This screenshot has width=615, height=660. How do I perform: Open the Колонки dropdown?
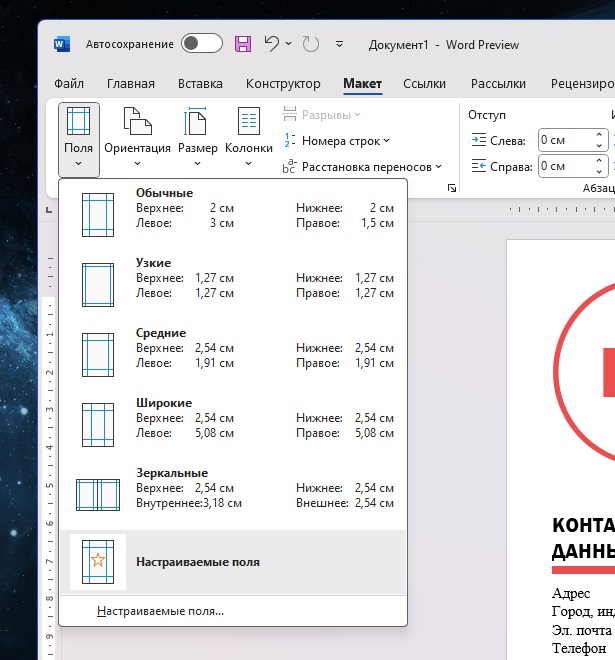(x=249, y=139)
